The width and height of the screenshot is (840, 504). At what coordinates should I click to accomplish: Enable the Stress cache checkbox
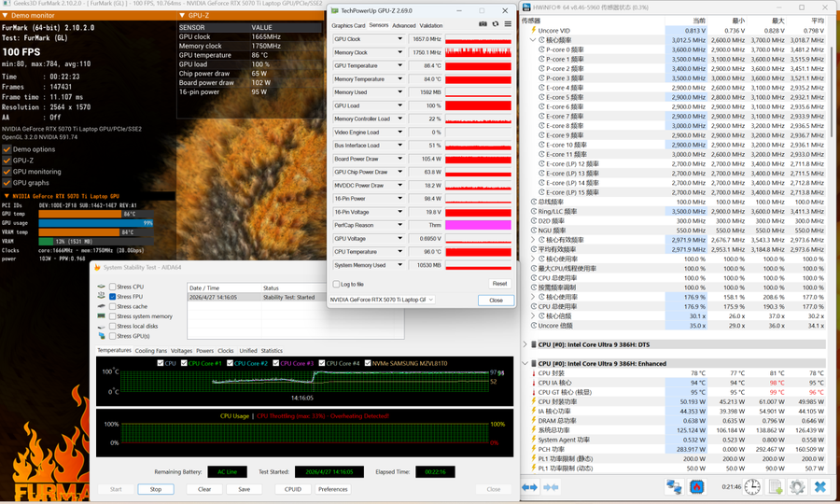pyautogui.click(x=113, y=306)
